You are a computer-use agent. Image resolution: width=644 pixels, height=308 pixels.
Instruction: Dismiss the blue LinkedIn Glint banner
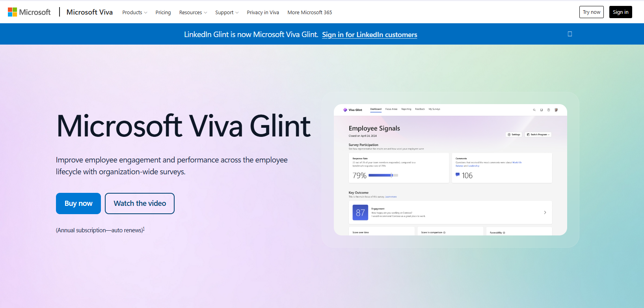pos(570,34)
